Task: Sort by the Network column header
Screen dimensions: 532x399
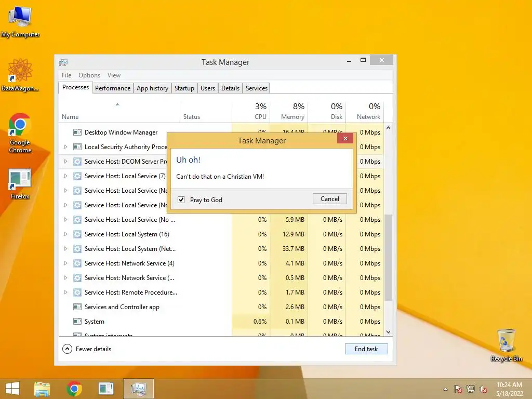Action: pos(365,112)
